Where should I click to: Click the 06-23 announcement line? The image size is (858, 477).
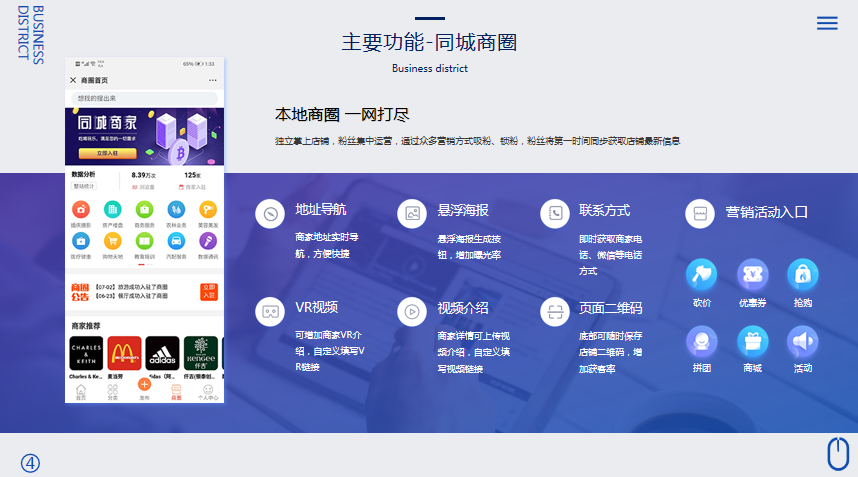click(x=132, y=296)
